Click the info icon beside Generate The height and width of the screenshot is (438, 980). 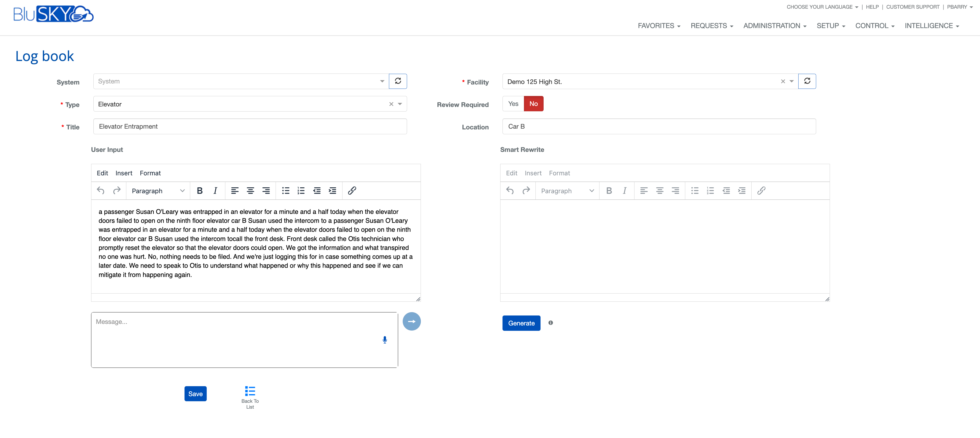tap(550, 323)
